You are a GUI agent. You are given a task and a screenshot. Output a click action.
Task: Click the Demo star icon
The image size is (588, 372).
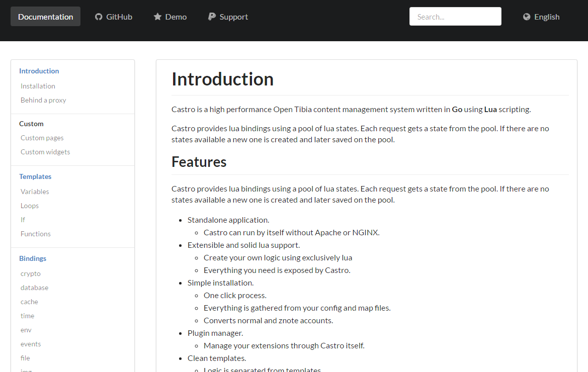[157, 17]
